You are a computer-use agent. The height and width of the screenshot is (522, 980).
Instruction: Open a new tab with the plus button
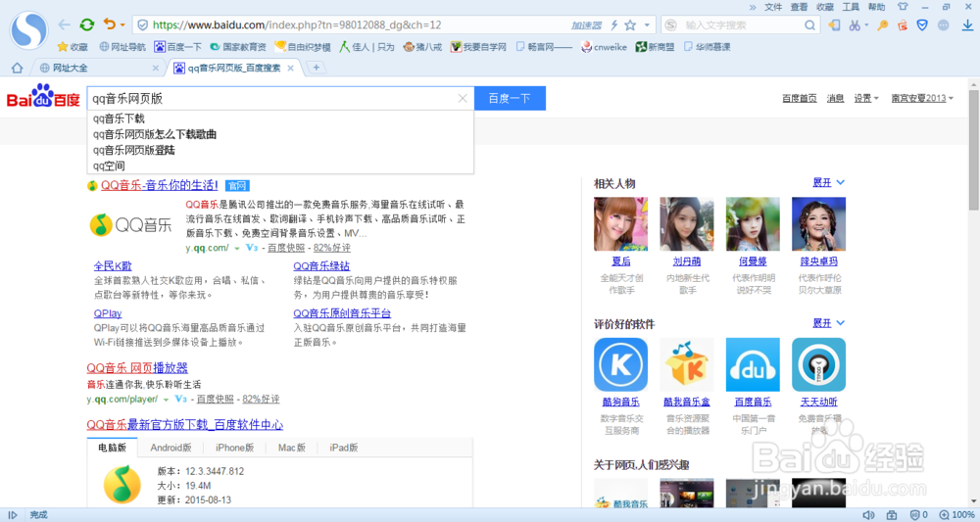(x=317, y=68)
